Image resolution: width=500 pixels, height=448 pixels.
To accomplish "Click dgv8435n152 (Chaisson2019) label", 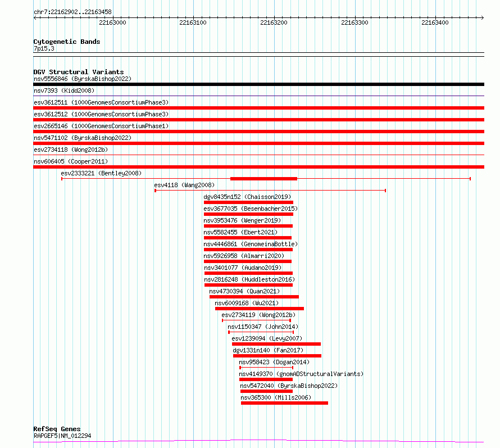I will click(x=247, y=197).
